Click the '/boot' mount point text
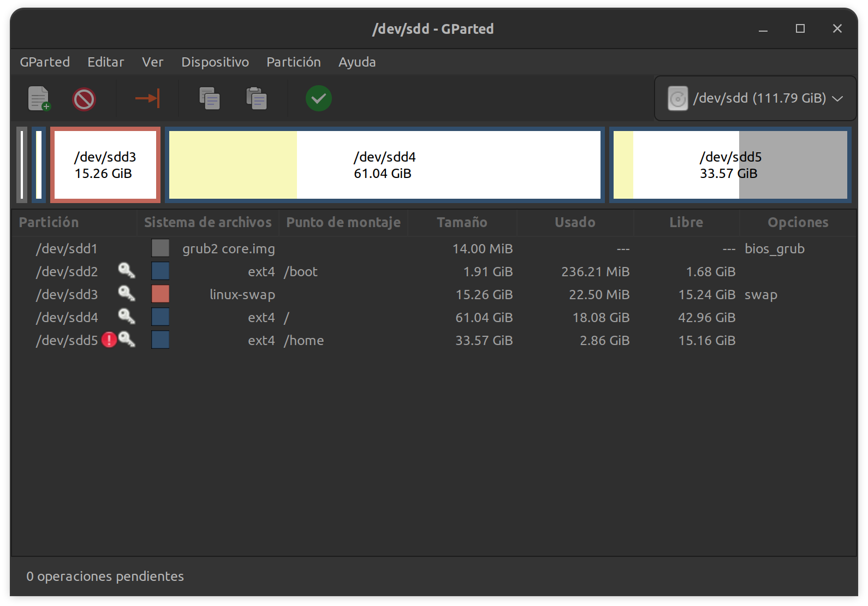The image size is (868, 606). pyautogui.click(x=301, y=272)
